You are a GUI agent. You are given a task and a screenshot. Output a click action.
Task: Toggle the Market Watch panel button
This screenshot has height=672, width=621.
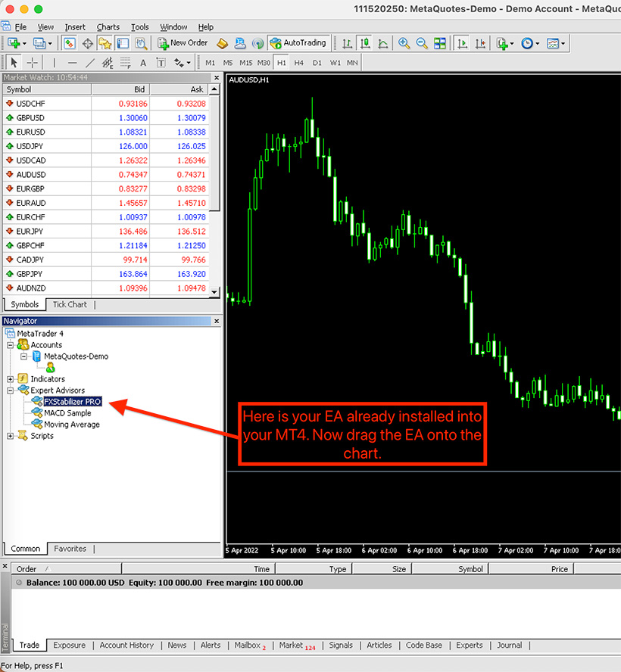click(70, 43)
